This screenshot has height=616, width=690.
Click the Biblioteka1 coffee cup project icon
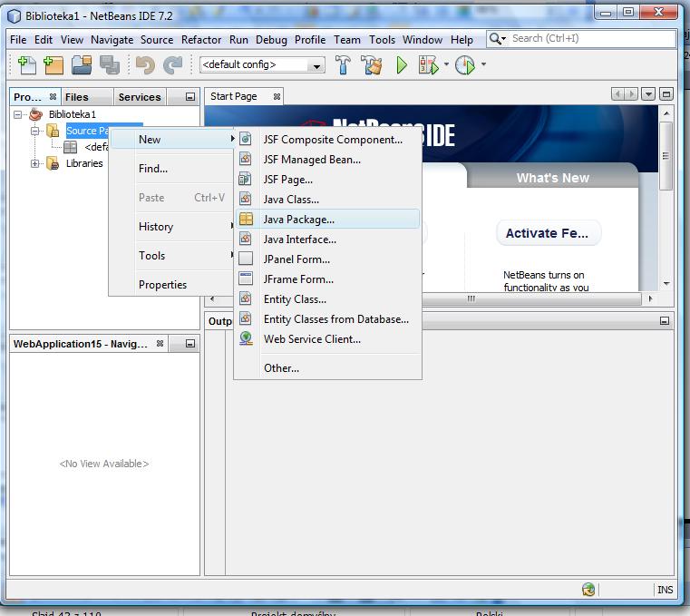click(x=36, y=114)
